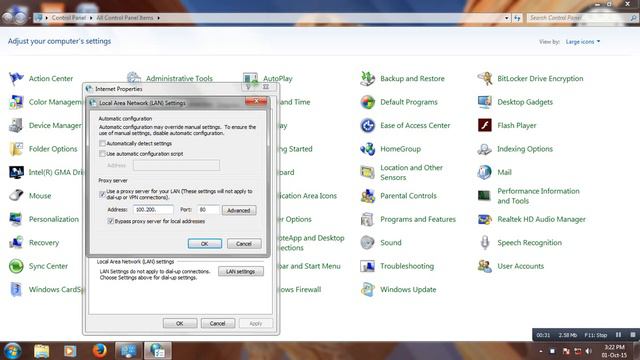Click Advanced button in proxy settings
This screenshot has height=360, width=640.
[x=239, y=210]
